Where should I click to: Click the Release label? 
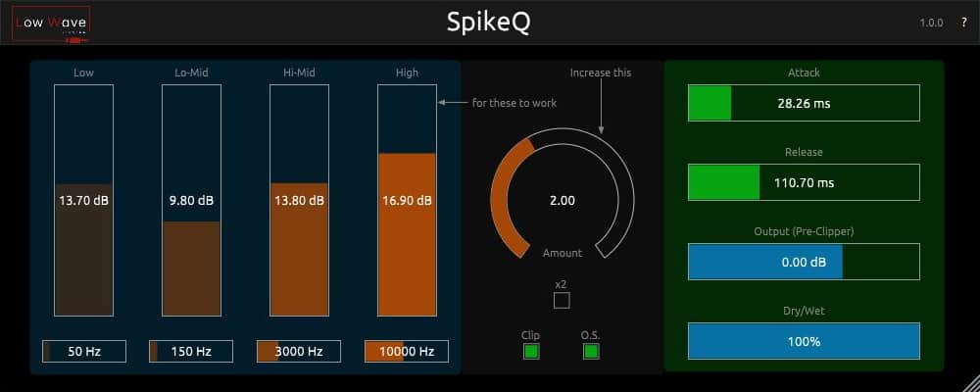click(804, 152)
